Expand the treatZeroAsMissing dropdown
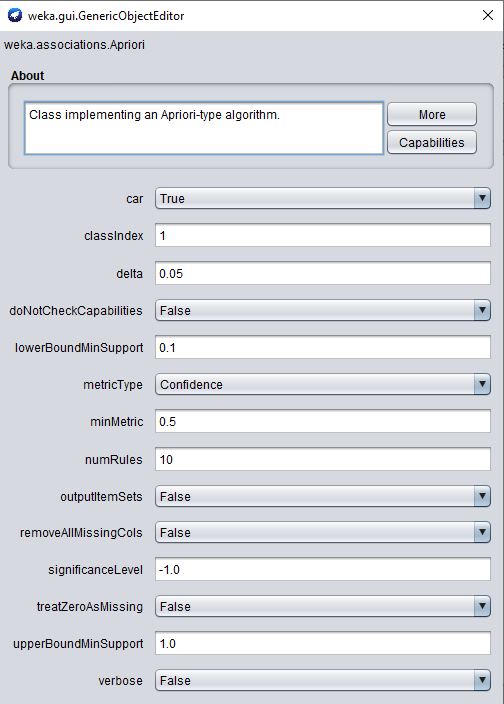Viewport: 504px width, 704px height. tap(323, 606)
